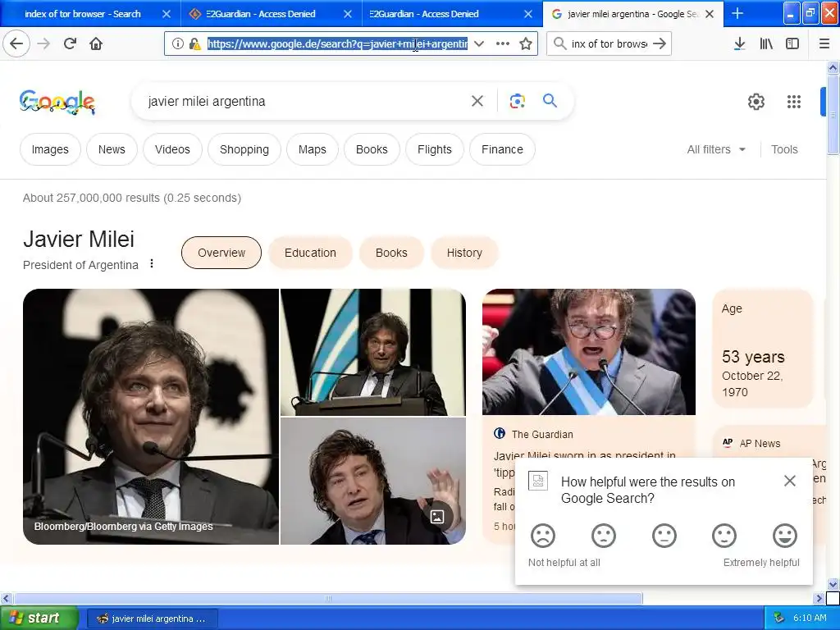Filter results by Videos

[172, 149]
